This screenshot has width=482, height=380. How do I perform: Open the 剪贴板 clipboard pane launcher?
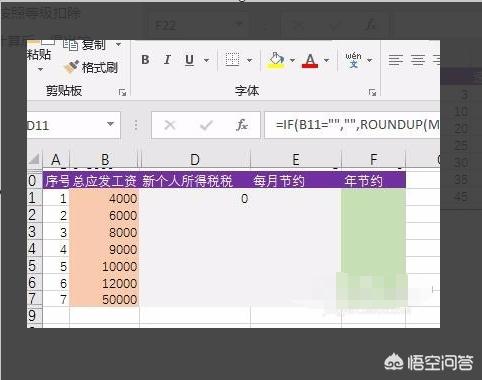tap(122, 92)
